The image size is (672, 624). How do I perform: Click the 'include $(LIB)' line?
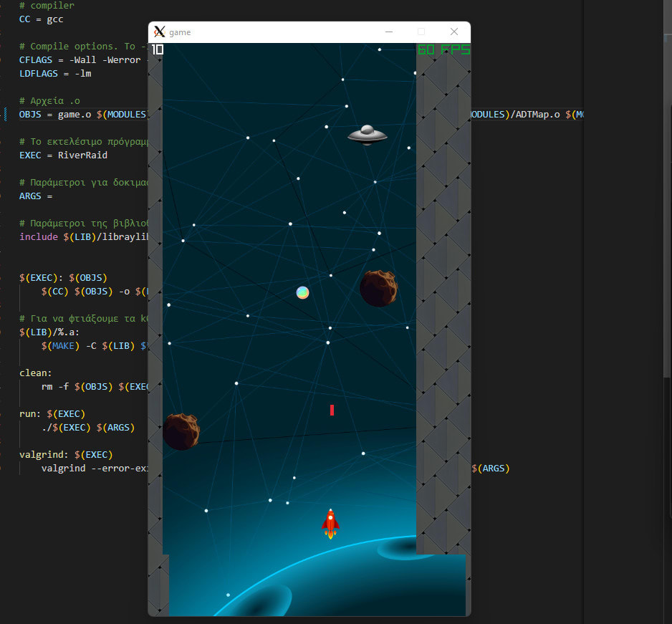(84, 236)
